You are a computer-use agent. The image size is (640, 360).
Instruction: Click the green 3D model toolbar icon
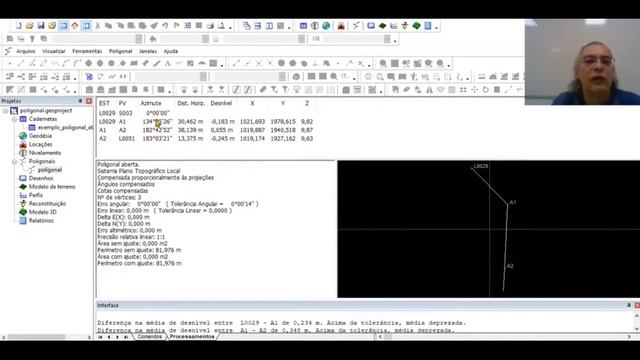[416, 26]
